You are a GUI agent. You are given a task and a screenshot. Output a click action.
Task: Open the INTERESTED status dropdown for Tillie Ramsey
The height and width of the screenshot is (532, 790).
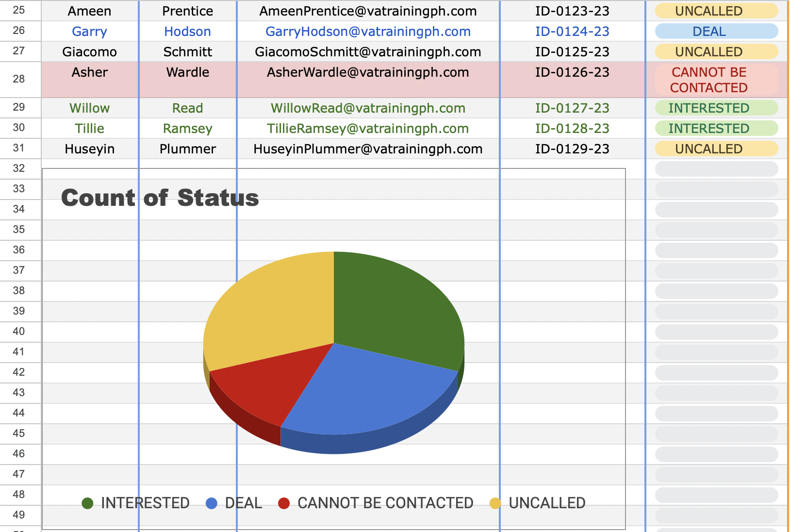[716, 129]
